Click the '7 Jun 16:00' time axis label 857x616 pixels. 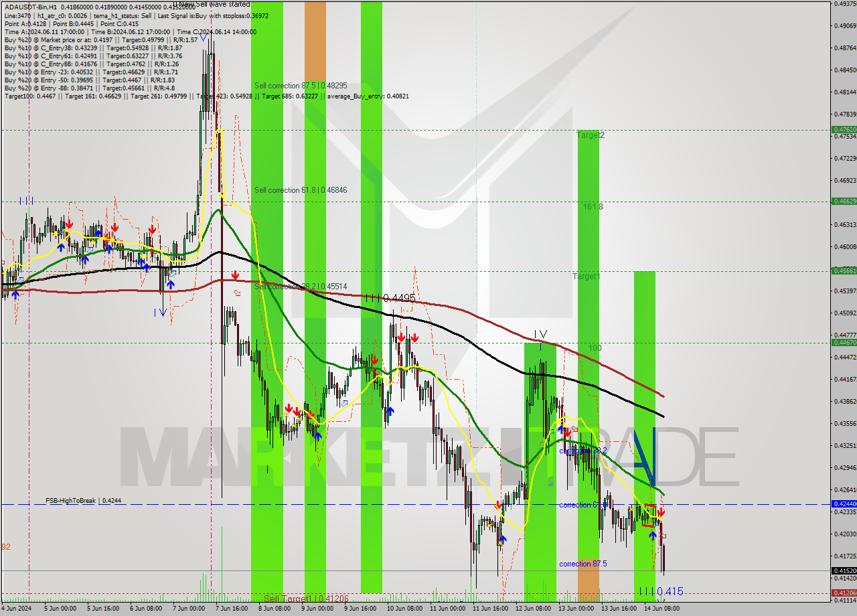tap(231, 609)
